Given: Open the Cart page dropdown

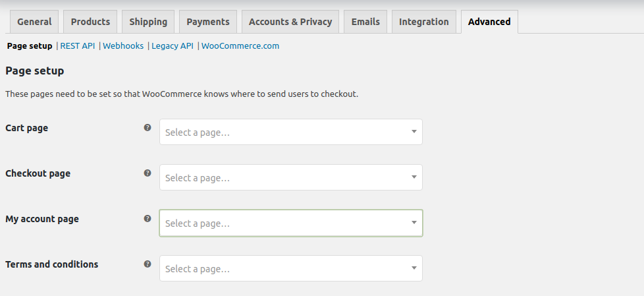Looking at the screenshot, I should click(x=290, y=132).
